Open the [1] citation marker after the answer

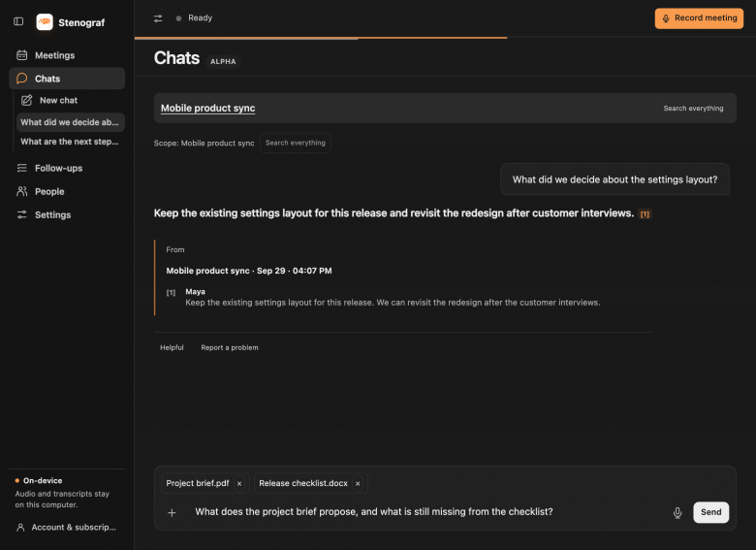(645, 213)
